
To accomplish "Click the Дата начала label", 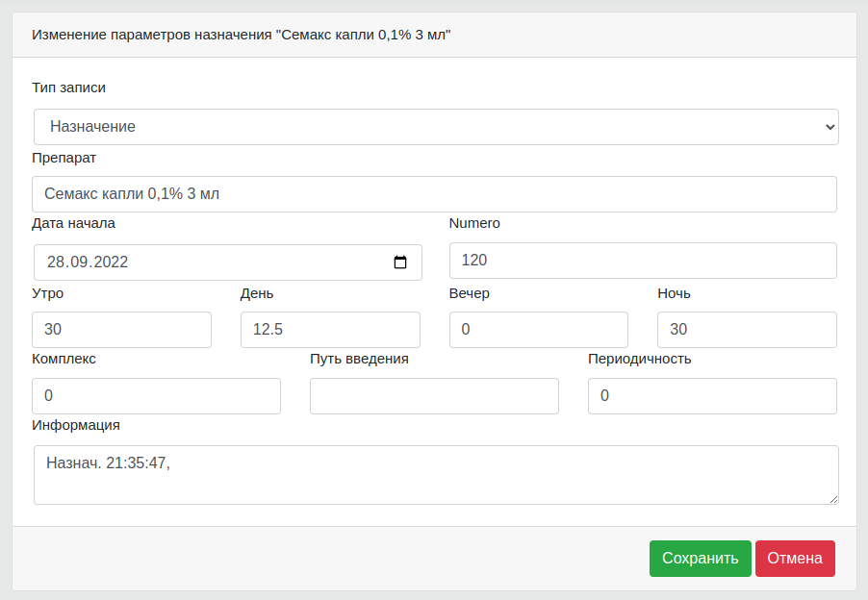I will tap(74, 223).
